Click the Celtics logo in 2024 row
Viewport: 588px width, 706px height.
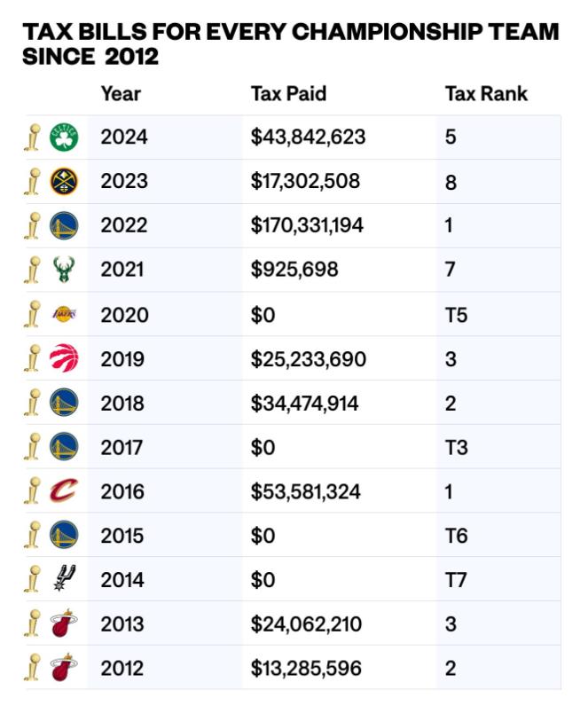tap(64, 137)
